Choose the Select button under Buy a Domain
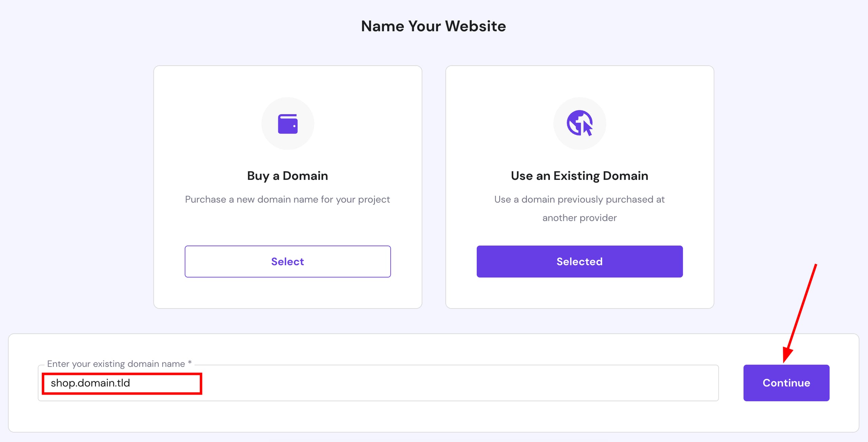The width and height of the screenshot is (868, 442). (288, 261)
